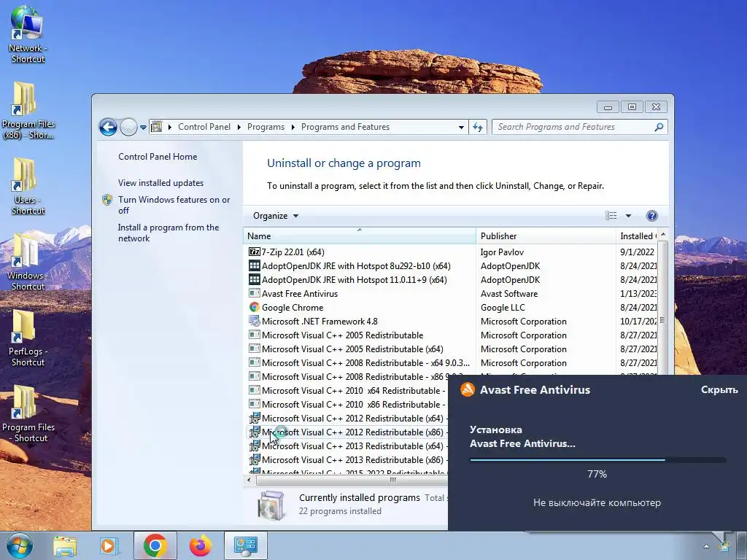
Task: Click the Forward navigation arrow
Action: (x=128, y=127)
